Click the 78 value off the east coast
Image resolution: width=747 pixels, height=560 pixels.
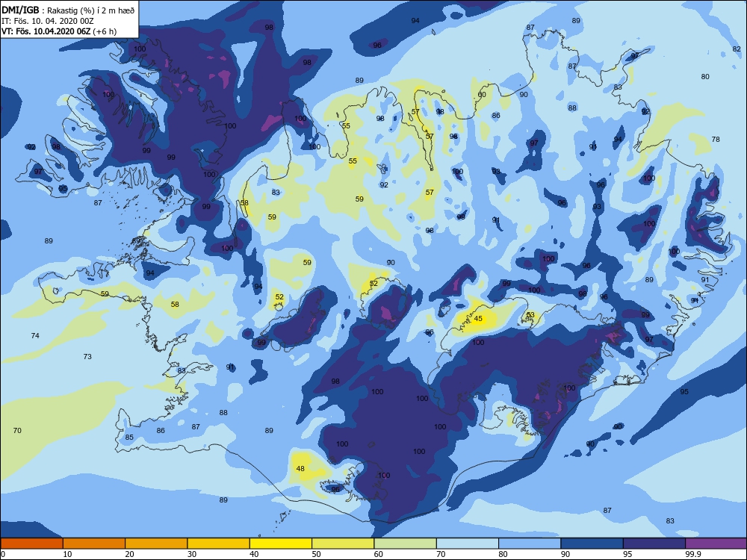point(716,140)
